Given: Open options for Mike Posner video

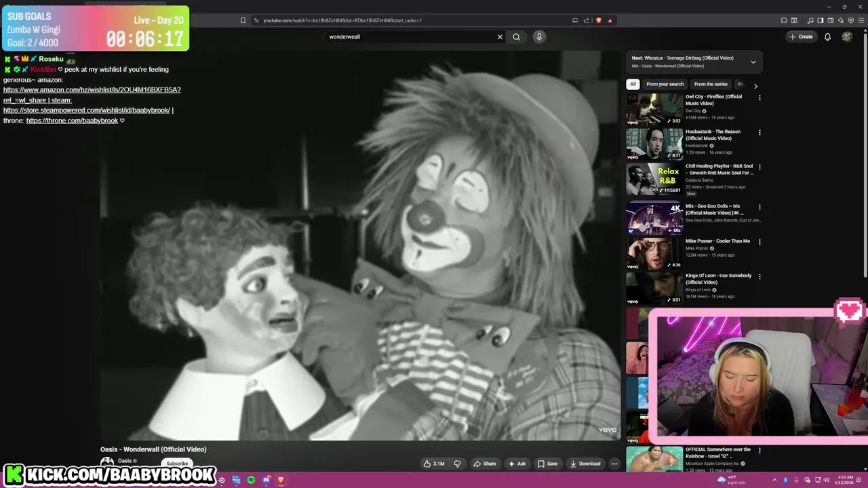Looking at the screenshot, I should pos(759,241).
